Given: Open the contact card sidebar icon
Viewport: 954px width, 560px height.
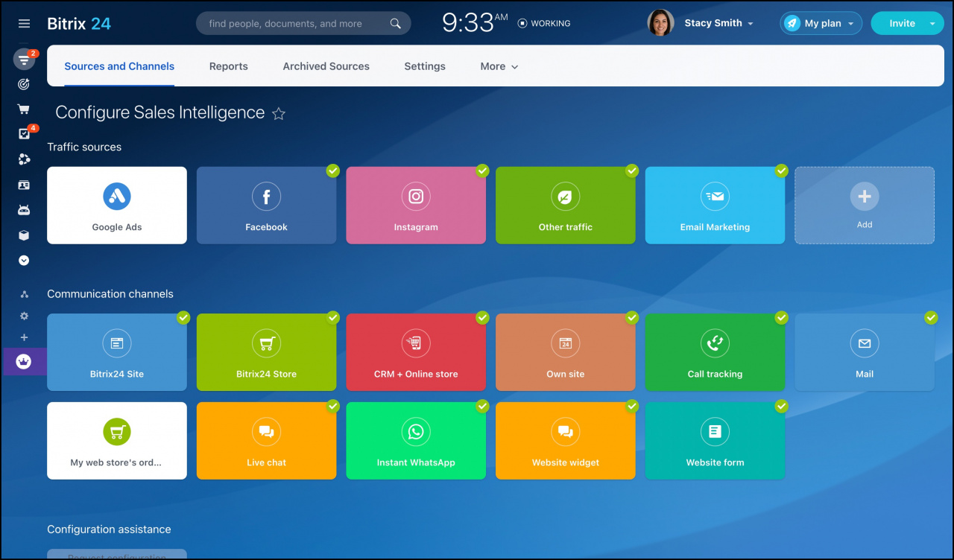Looking at the screenshot, I should 24,185.
